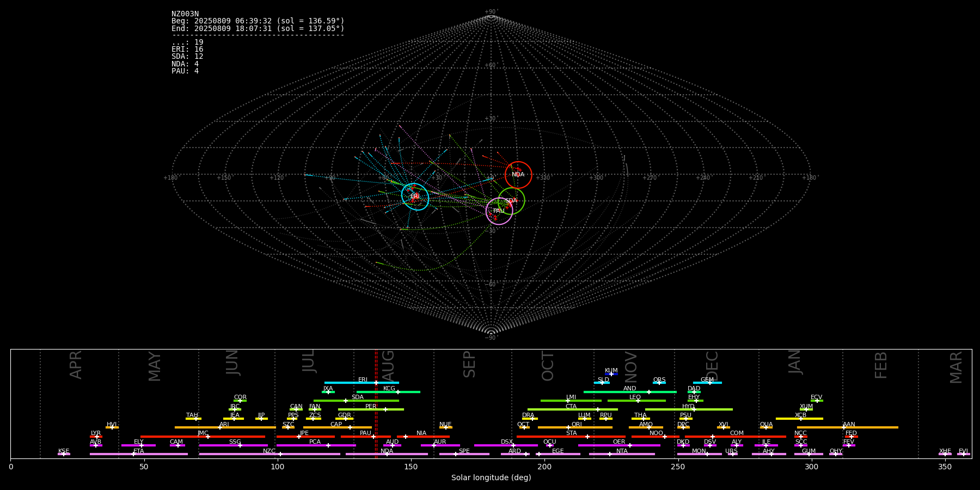Click the ERI radiant circle on sky map
The height and width of the screenshot is (490, 980).
tap(415, 197)
